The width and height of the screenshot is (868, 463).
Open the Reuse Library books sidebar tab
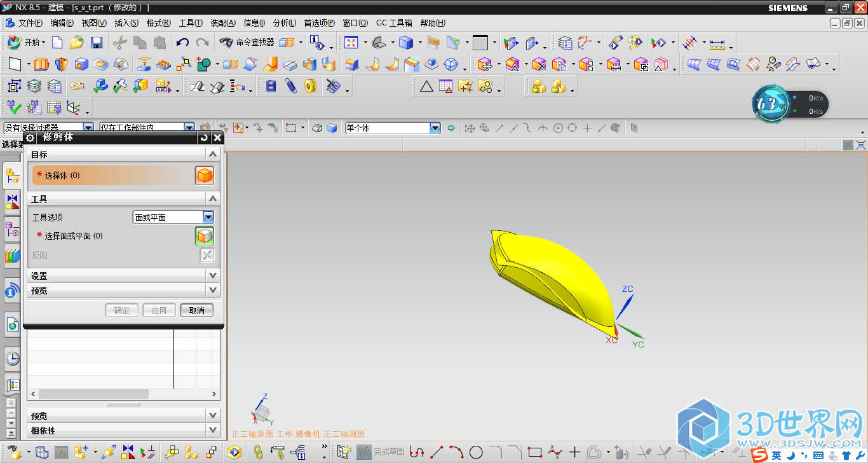[x=12, y=256]
